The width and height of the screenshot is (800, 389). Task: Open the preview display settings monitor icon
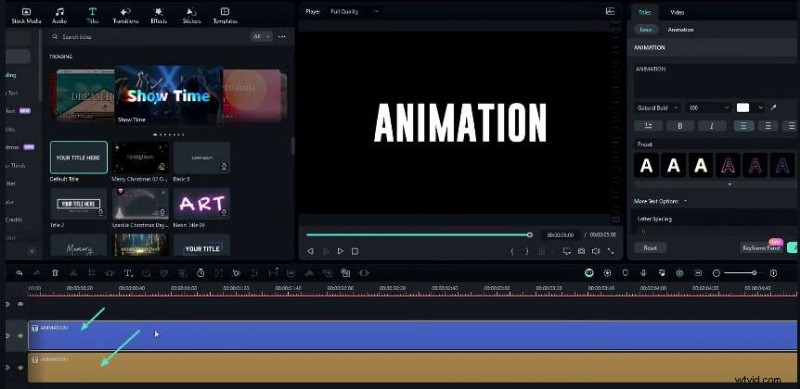click(566, 251)
